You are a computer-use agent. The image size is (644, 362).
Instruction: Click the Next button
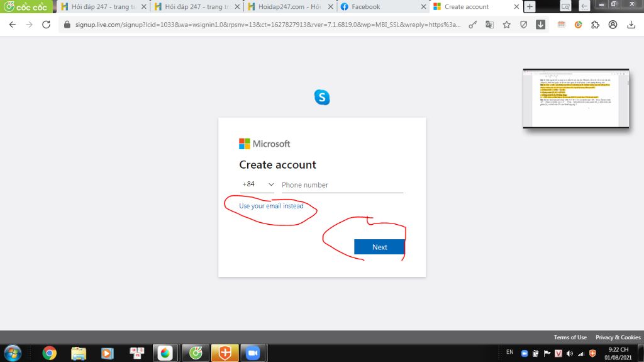[x=379, y=247]
